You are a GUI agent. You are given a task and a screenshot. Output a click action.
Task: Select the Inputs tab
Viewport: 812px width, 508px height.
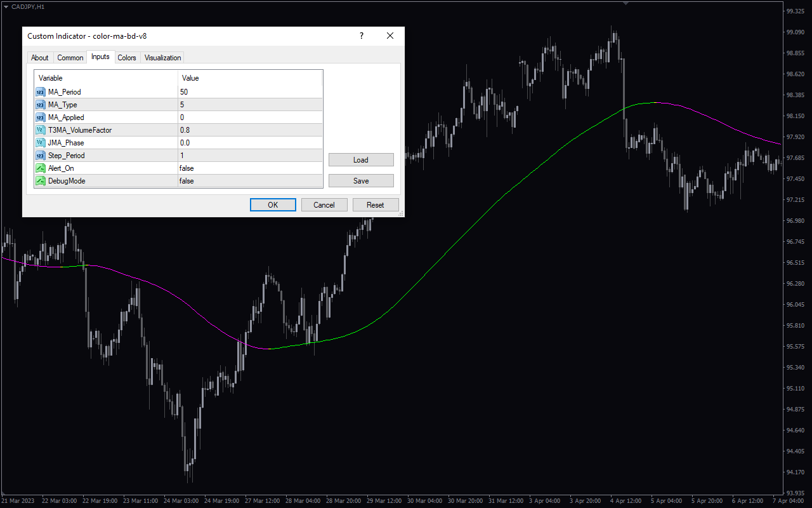pyautogui.click(x=100, y=57)
